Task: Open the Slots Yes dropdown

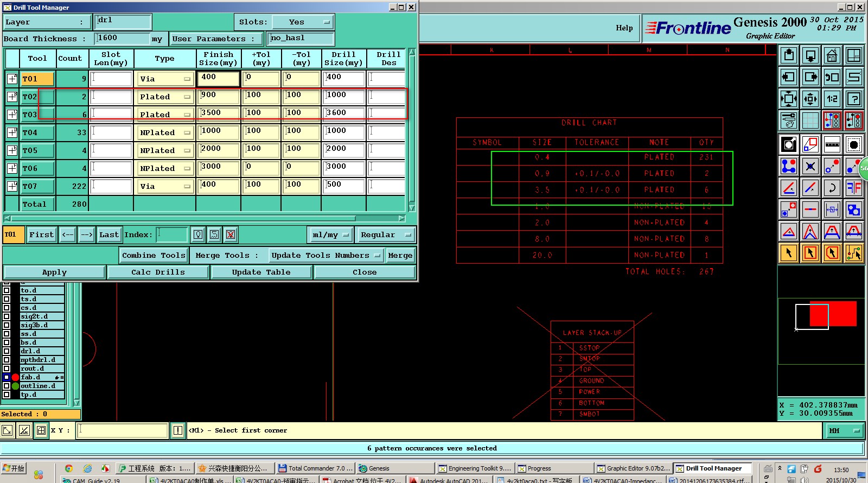Action: [x=303, y=22]
